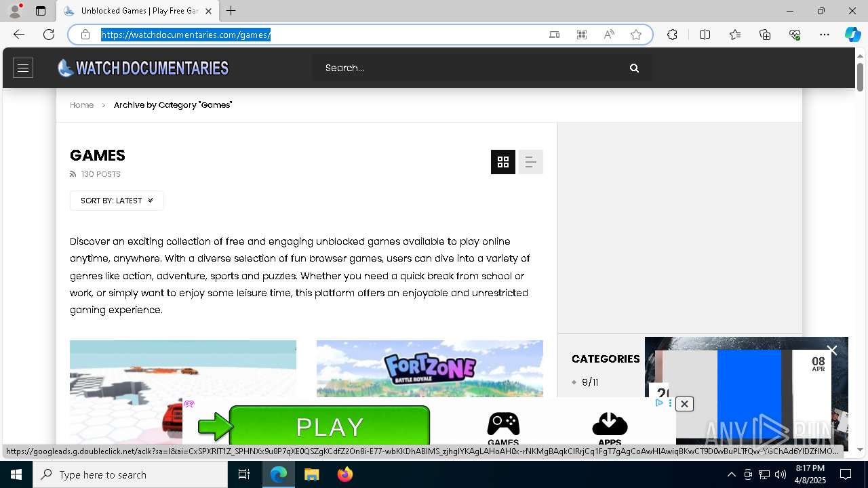This screenshot has height=488, width=868.
Task: Click the Home breadcrumb link
Action: pos(81,105)
